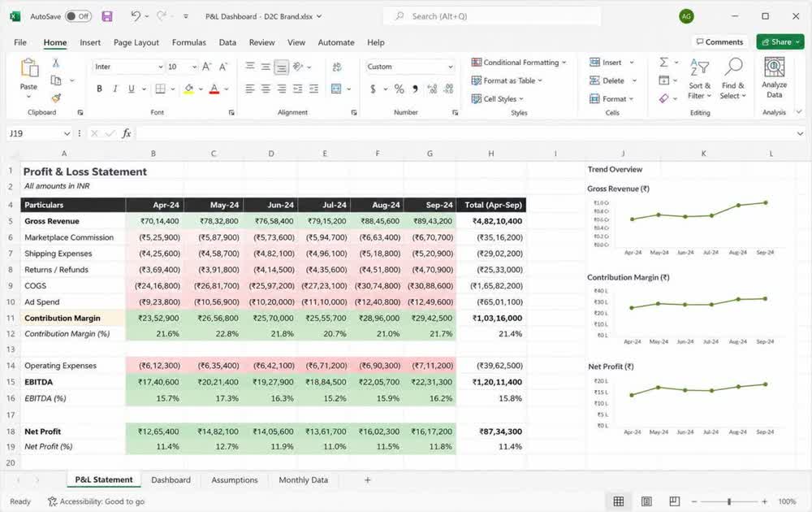Switch to the Insert ribbon tab
The height and width of the screenshot is (512, 812).
pyautogui.click(x=90, y=42)
